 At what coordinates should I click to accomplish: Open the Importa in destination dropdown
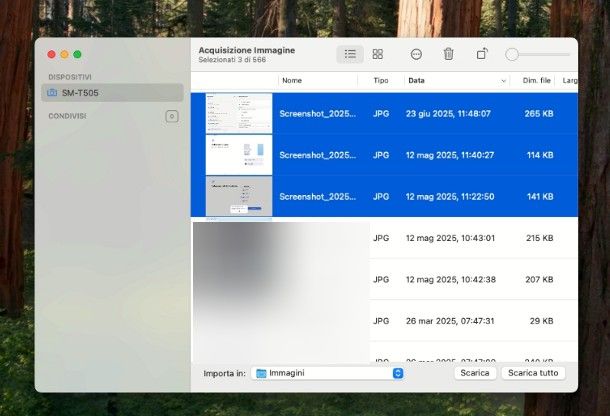tap(397, 373)
